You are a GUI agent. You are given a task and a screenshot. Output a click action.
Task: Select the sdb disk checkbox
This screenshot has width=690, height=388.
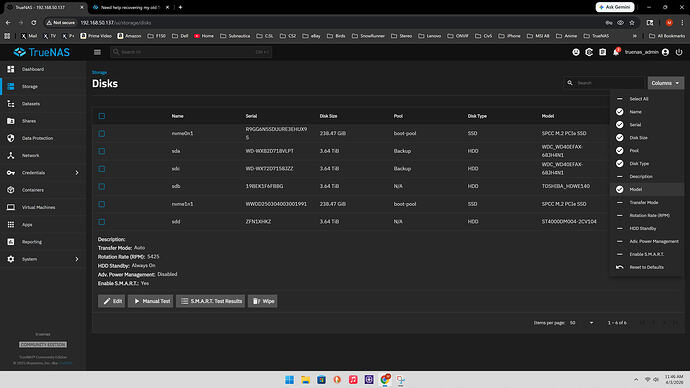pos(102,187)
